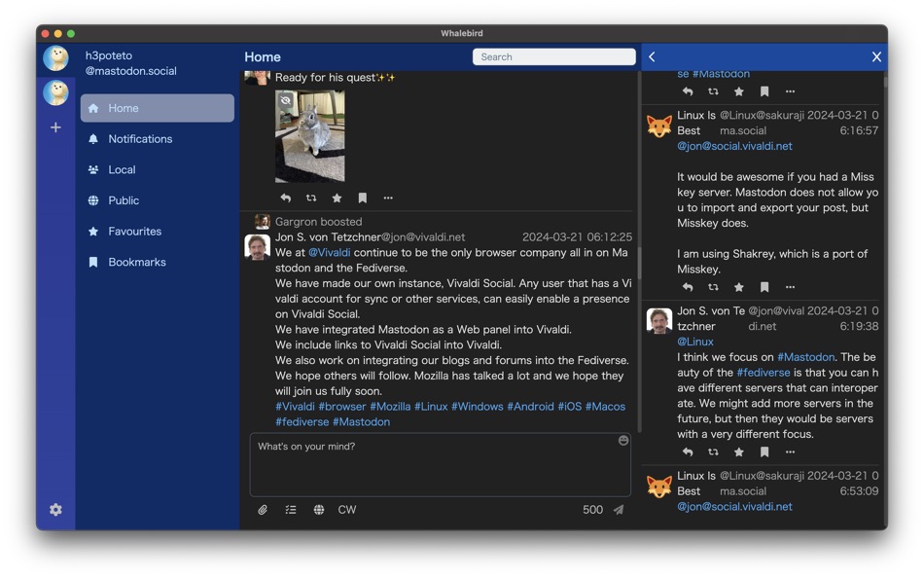Bookmark the rabbit photo post

pyautogui.click(x=363, y=199)
